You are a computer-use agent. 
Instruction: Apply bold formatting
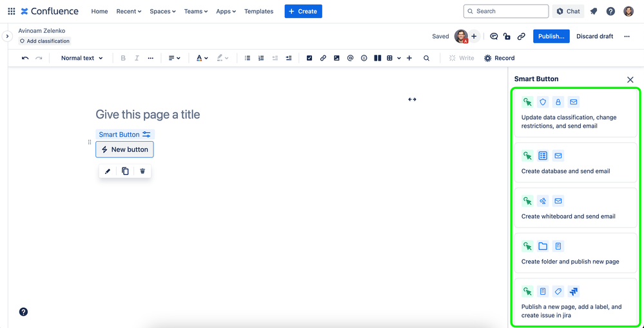tap(122, 58)
